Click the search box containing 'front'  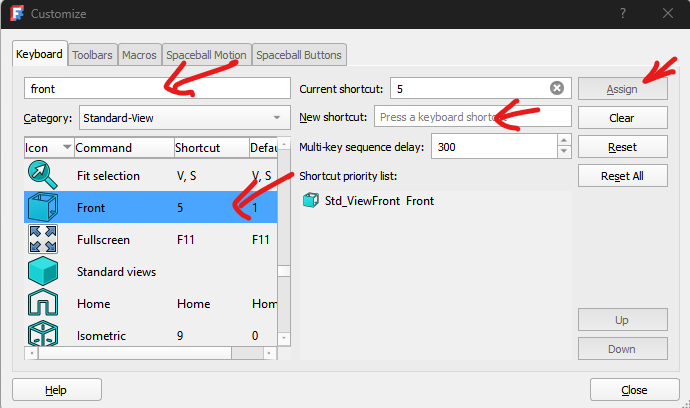[156, 88]
